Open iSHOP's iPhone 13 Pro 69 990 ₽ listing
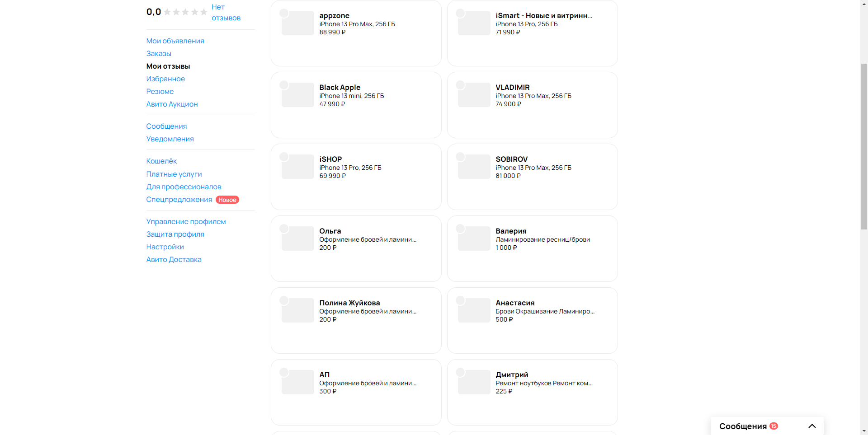868x435 pixels. coord(350,168)
